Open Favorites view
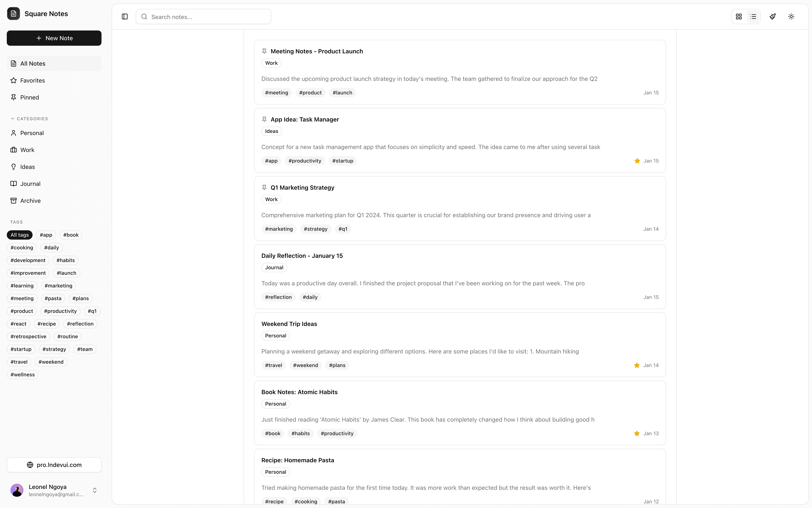Screen dimensions: 812x508 click(x=54, y=80)
